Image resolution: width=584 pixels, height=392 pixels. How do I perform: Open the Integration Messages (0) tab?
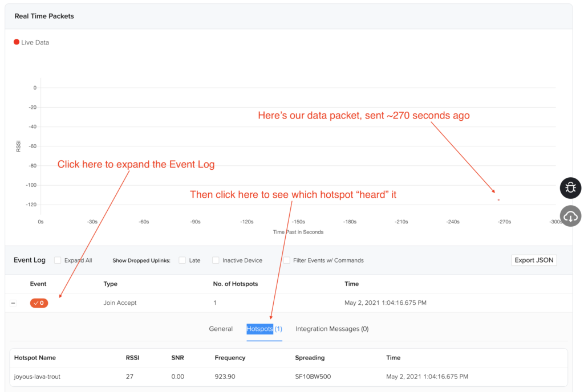332,329
